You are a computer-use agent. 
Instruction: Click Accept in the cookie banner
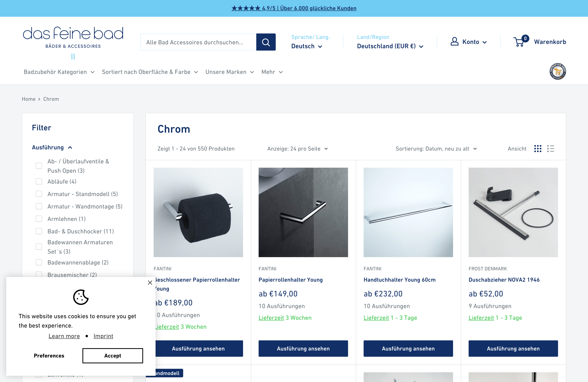112,356
